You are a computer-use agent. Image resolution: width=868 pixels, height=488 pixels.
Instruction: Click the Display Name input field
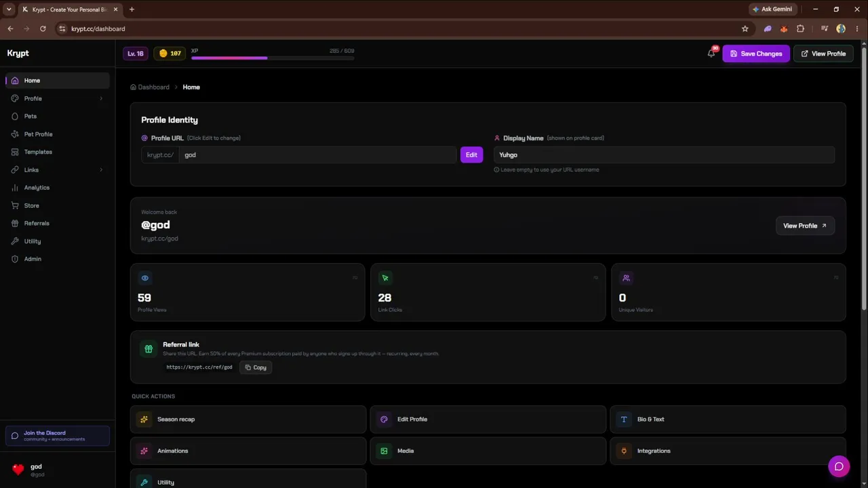click(664, 155)
